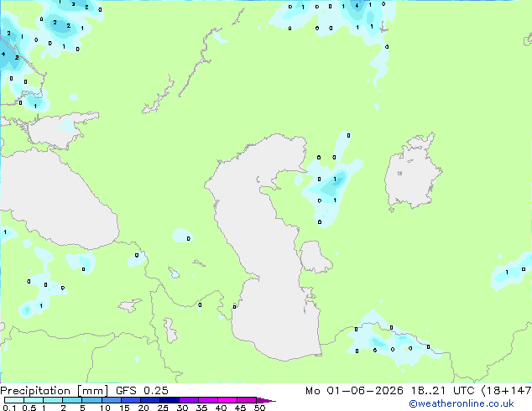Pick the violet 30 to 35 mm swatch
Screen dimensions: 532x411
tap(188, 400)
